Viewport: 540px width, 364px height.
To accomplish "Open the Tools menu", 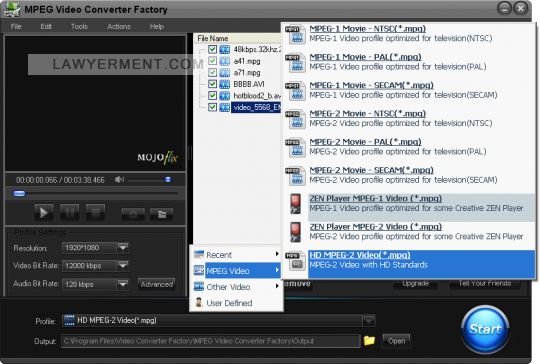I will (79, 27).
